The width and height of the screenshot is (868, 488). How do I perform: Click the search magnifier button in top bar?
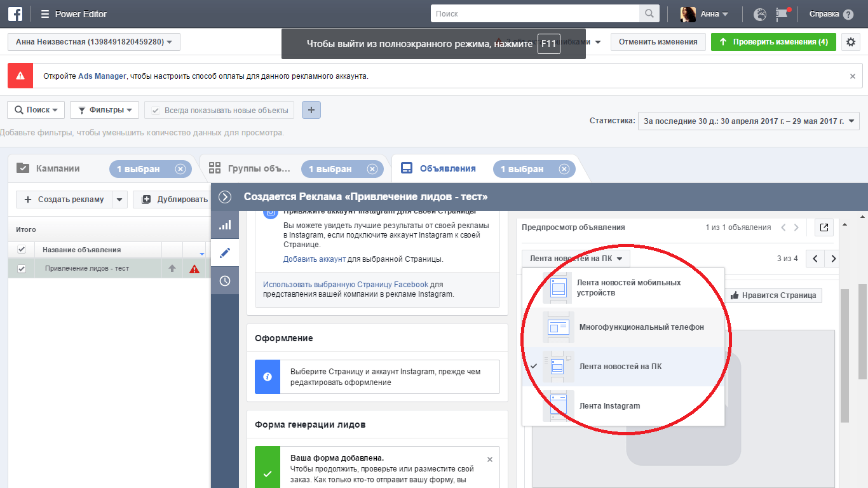click(649, 13)
